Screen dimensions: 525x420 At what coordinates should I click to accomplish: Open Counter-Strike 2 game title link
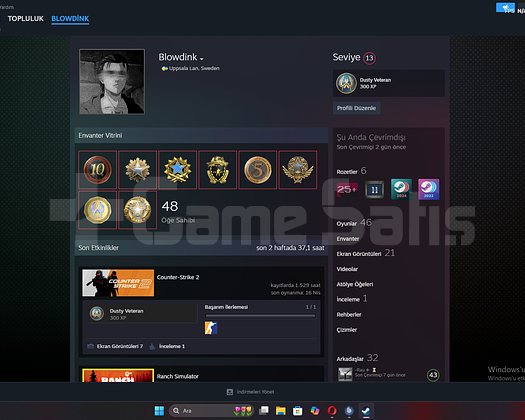point(178,277)
